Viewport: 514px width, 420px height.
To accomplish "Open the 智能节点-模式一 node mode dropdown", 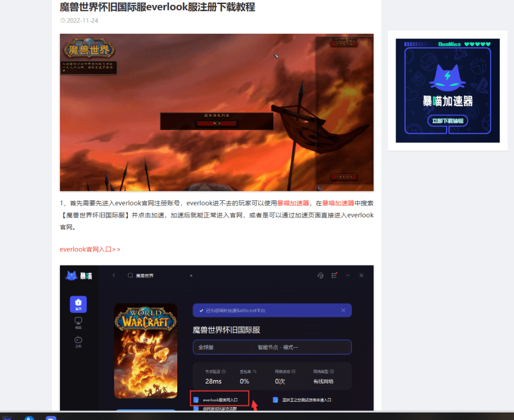I will 278,348.
